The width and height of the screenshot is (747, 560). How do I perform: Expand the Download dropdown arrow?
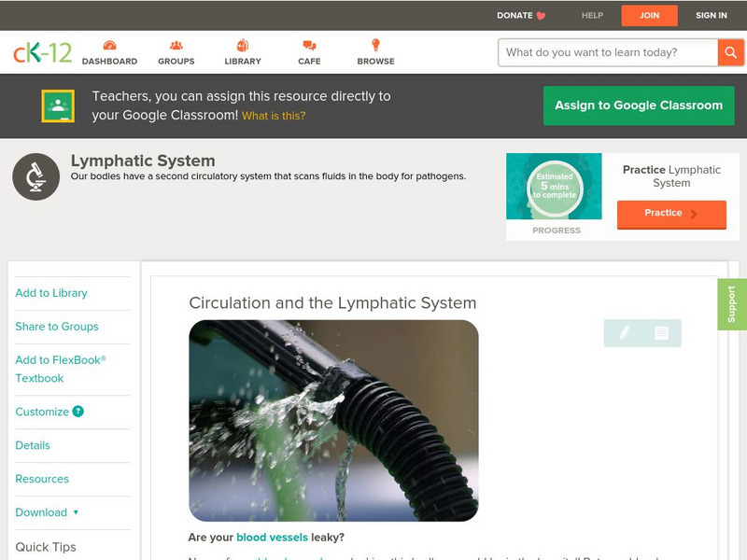76,512
